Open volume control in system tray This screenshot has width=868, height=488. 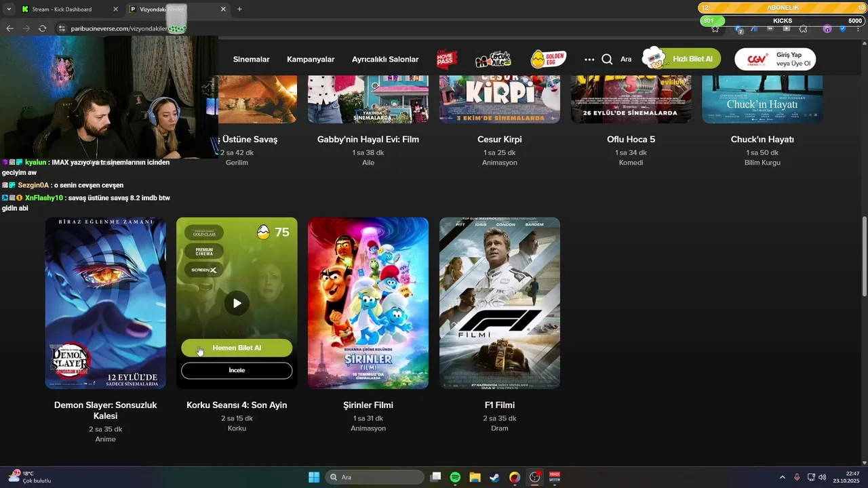(822, 477)
